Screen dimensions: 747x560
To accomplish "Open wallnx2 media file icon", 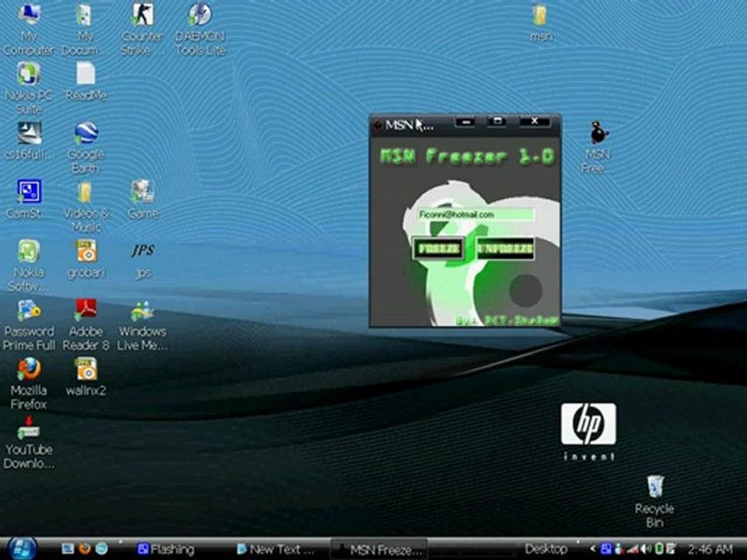I will pyautogui.click(x=86, y=376).
